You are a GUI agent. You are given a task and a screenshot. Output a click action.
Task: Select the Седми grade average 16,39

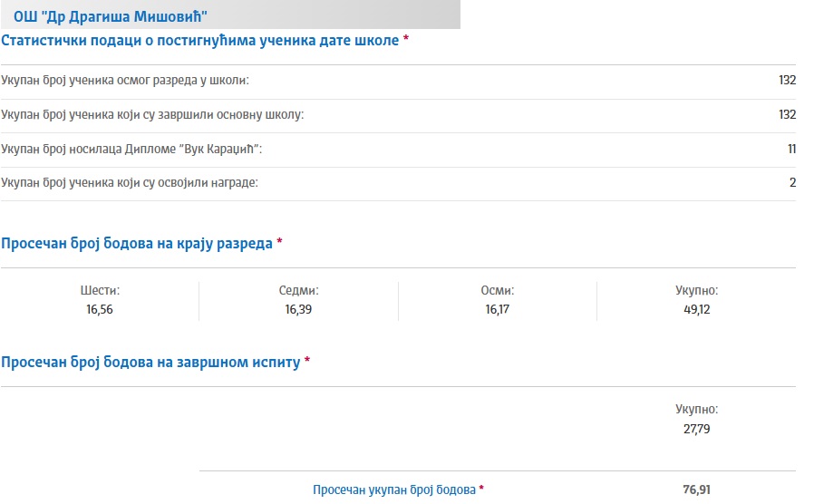pyautogui.click(x=298, y=309)
